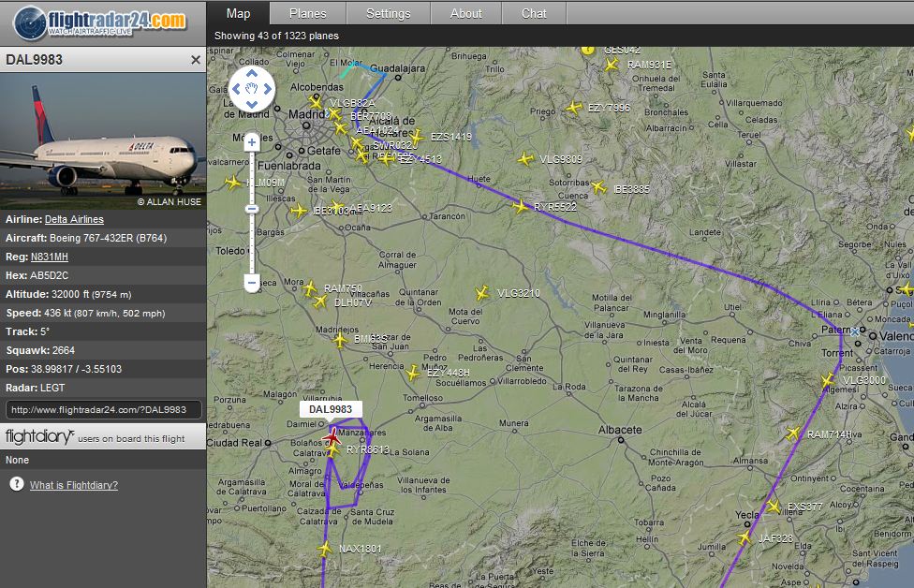This screenshot has height=588, width=914.
Task: Zoom out with the minus button
Action: (x=251, y=281)
